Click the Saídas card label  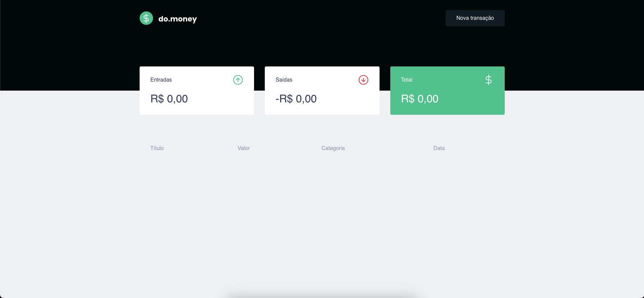click(284, 80)
